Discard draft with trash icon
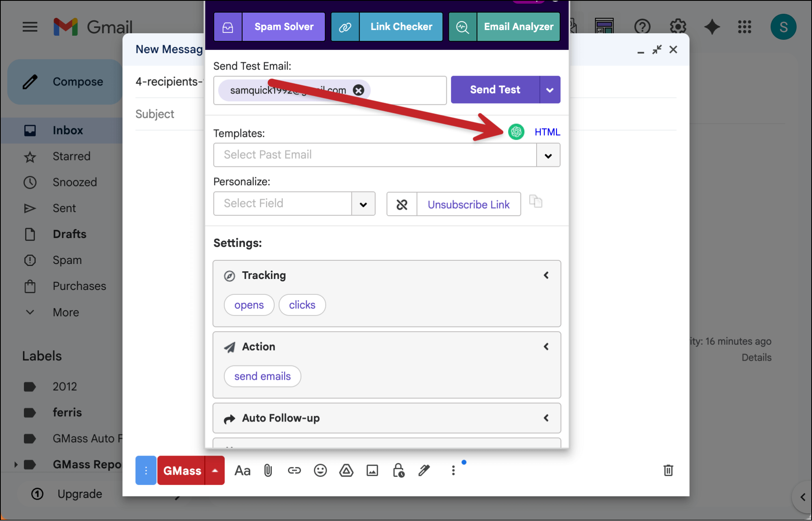This screenshot has width=812, height=521. coord(668,471)
